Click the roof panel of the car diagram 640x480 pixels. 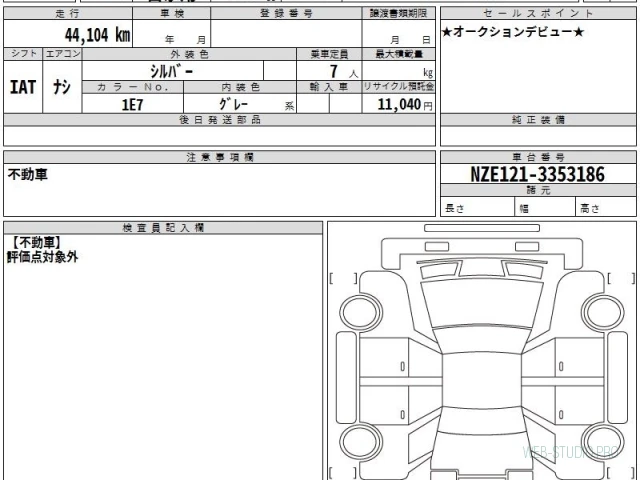tap(482, 380)
